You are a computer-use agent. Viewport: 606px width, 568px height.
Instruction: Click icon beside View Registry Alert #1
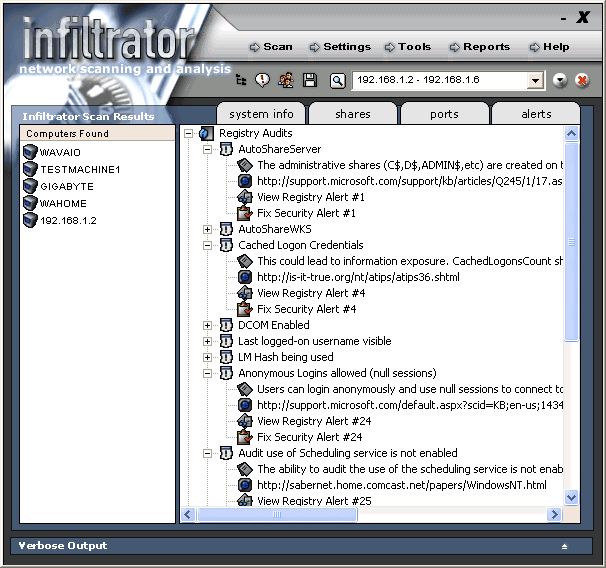point(245,197)
